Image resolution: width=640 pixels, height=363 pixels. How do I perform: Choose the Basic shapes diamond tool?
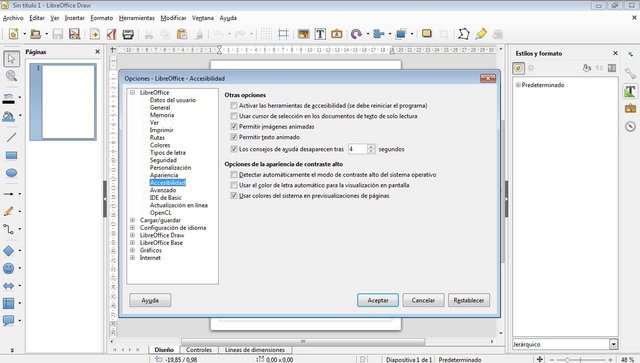[9, 251]
